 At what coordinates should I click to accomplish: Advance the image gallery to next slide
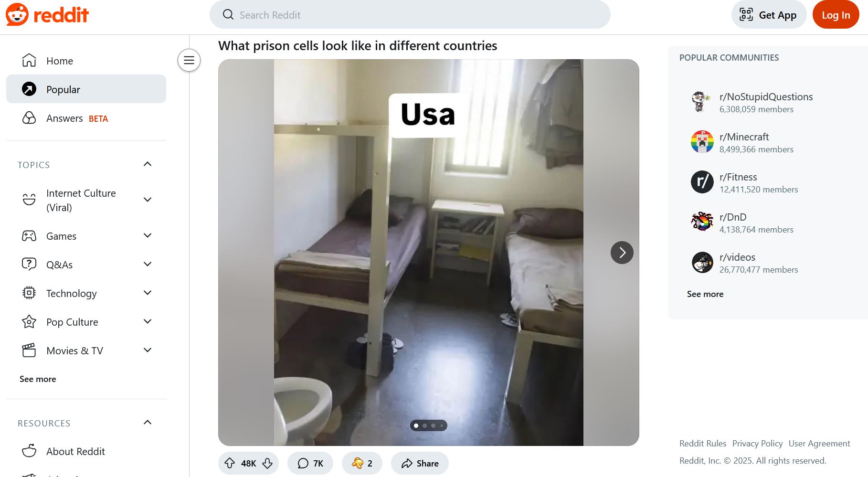click(x=622, y=253)
